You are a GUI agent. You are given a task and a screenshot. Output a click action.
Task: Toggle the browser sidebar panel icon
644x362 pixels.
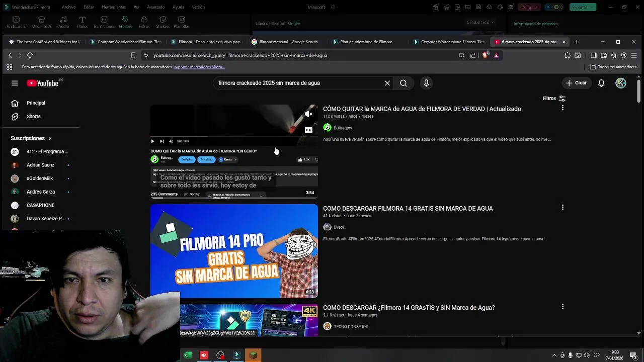(594, 55)
